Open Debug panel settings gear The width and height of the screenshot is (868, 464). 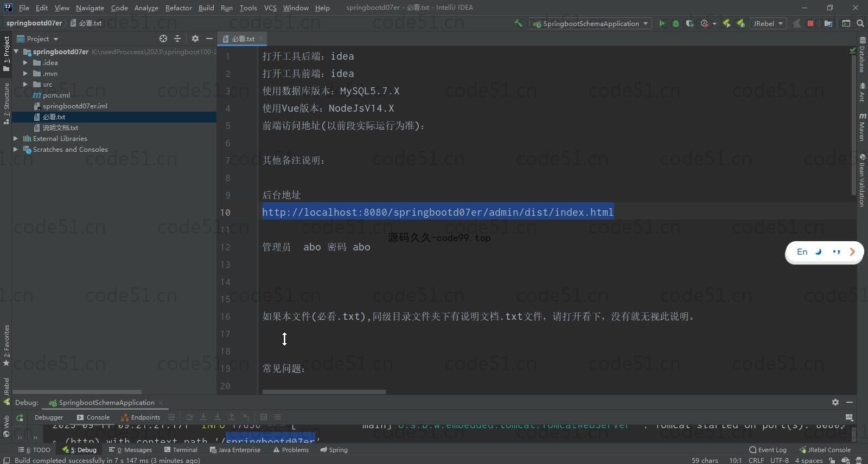click(x=835, y=402)
